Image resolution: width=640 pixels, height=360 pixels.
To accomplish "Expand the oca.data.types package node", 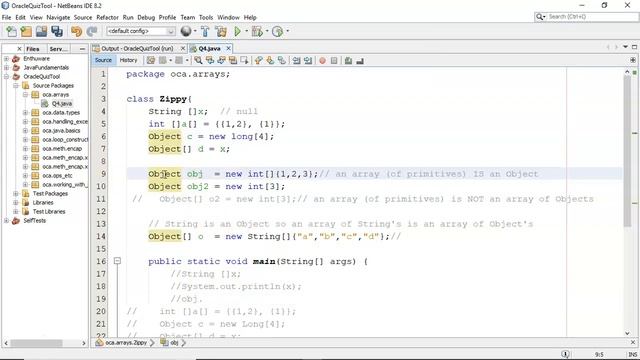I will click(x=25, y=112).
